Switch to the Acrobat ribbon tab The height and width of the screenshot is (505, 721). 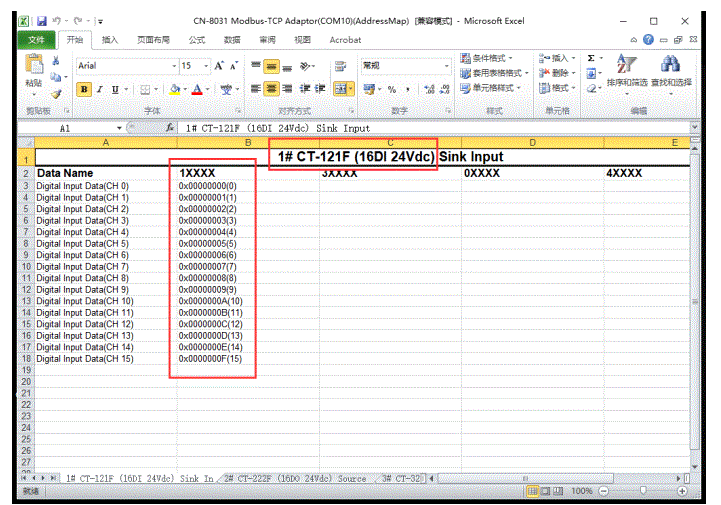pyautogui.click(x=345, y=40)
